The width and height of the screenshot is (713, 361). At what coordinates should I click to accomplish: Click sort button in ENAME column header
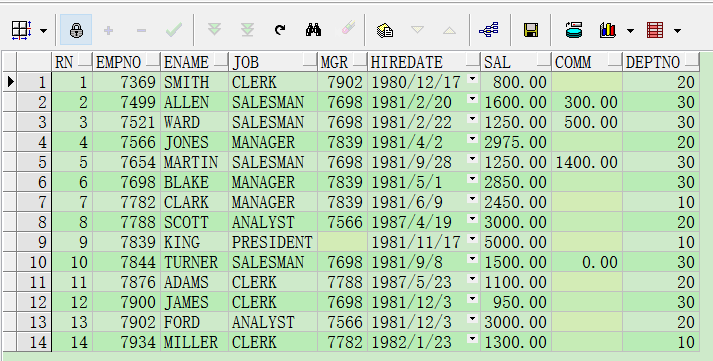pyautogui.click(x=221, y=61)
